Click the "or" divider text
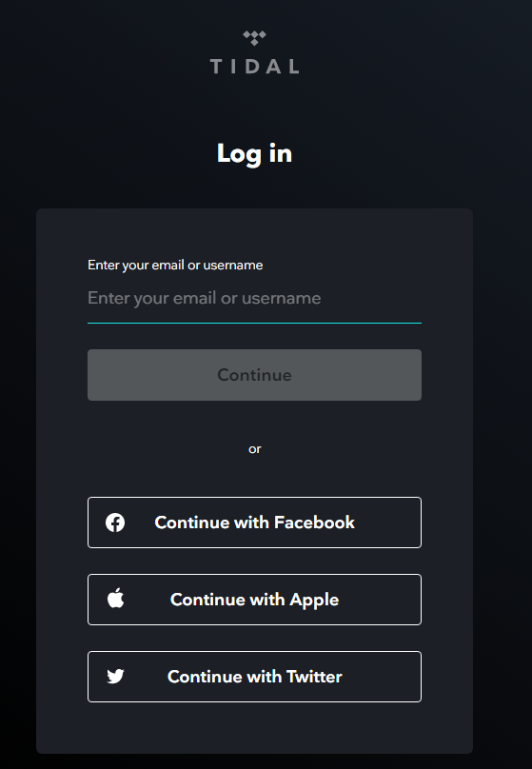This screenshot has height=769, width=532. (x=254, y=449)
